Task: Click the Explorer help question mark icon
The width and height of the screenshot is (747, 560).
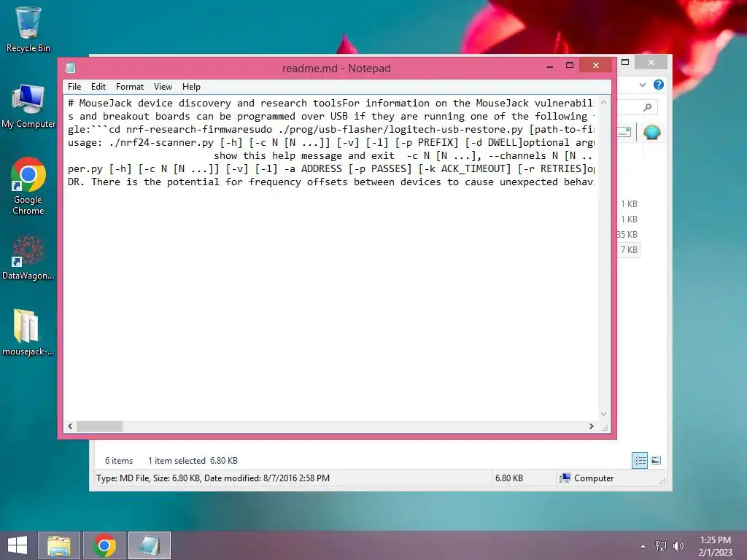Action: click(x=659, y=85)
